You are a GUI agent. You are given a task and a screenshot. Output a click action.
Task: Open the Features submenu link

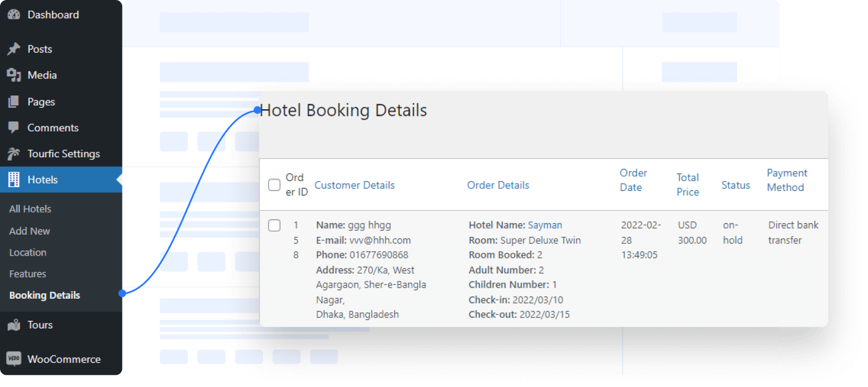pos(28,274)
